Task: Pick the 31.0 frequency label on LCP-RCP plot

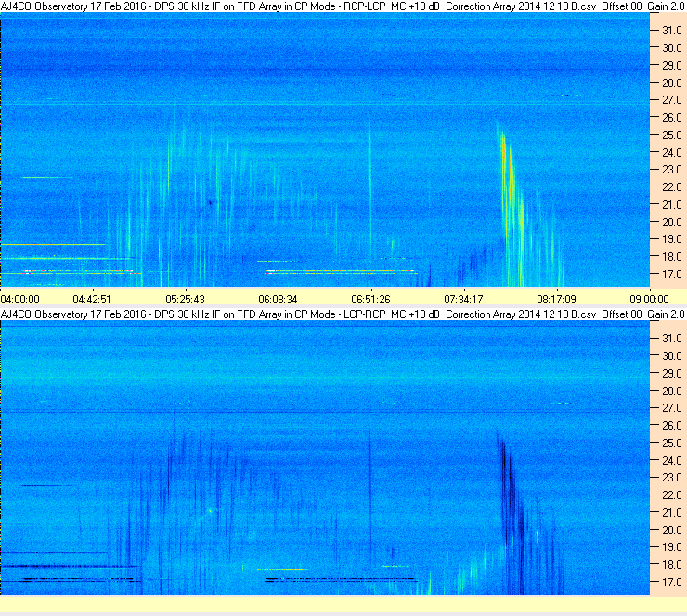Action: click(x=672, y=339)
